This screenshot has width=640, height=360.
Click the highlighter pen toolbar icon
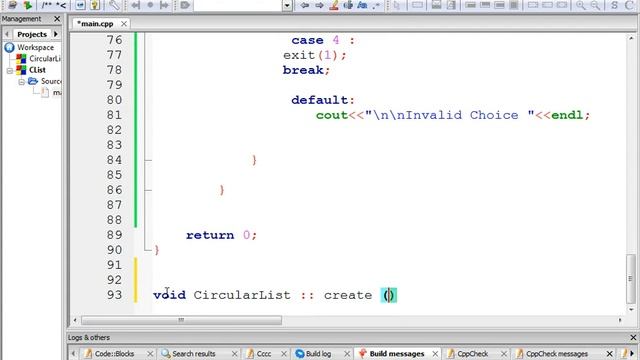click(334, 5)
